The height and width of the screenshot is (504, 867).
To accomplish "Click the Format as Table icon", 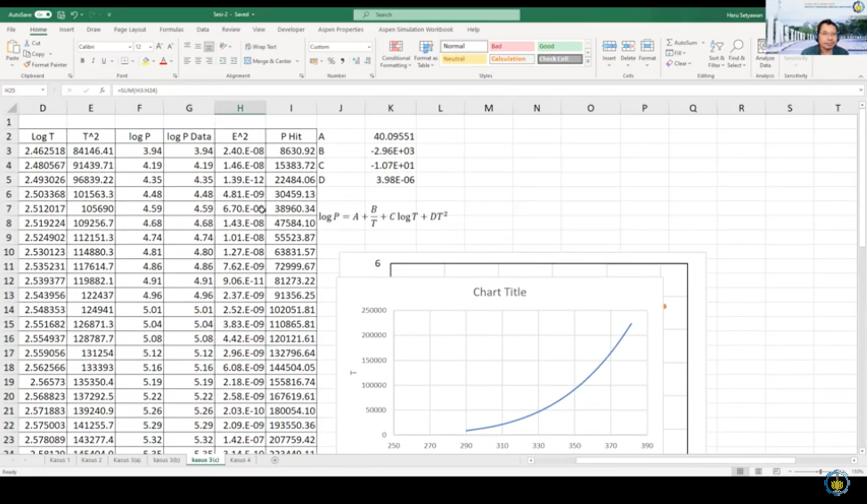I will (x=426, y=46).
